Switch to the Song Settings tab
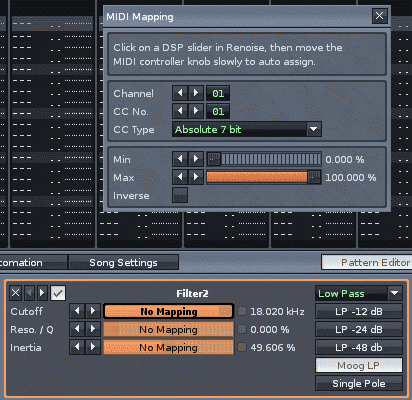This screenshot has height=400, width=412. [x=123, y=263]
